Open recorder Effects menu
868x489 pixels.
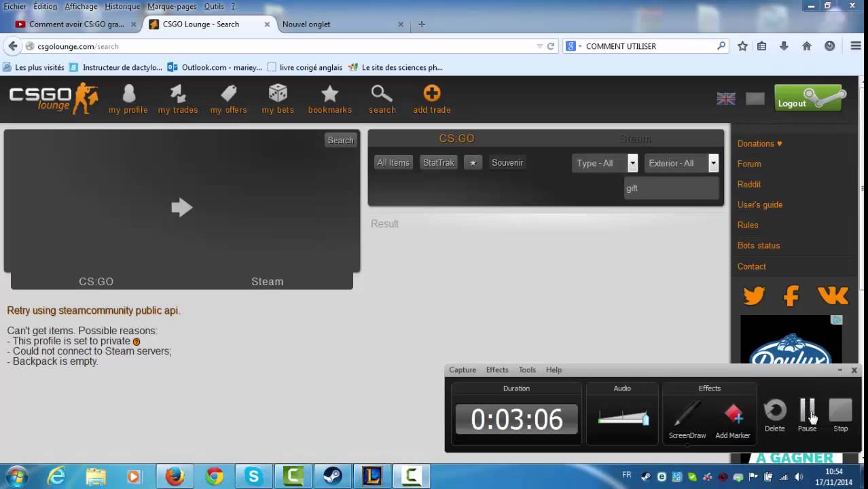(x=497, y=370)
